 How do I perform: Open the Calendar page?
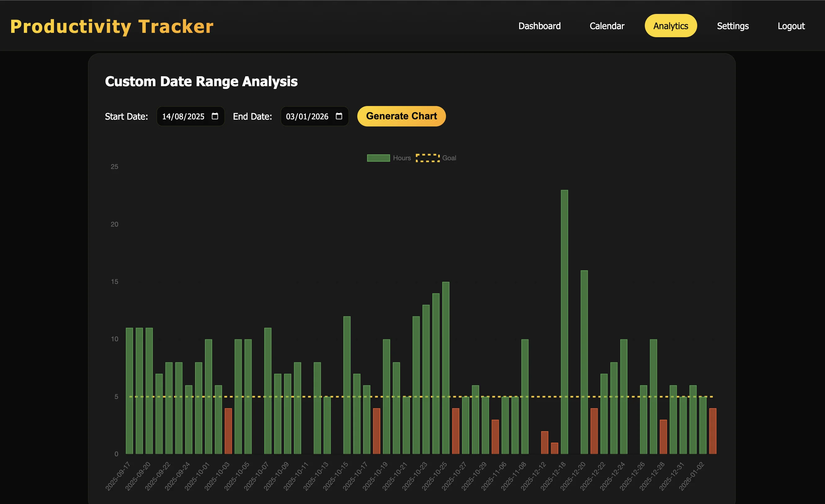[x=607, y=26]
